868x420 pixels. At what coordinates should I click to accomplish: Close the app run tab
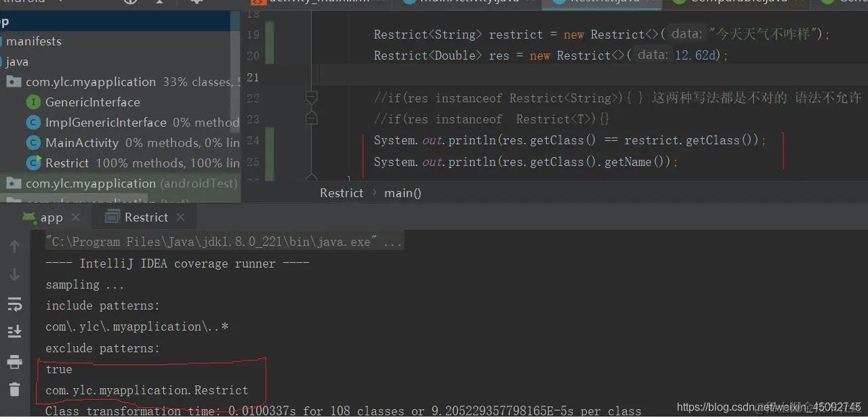pos(75,217)
